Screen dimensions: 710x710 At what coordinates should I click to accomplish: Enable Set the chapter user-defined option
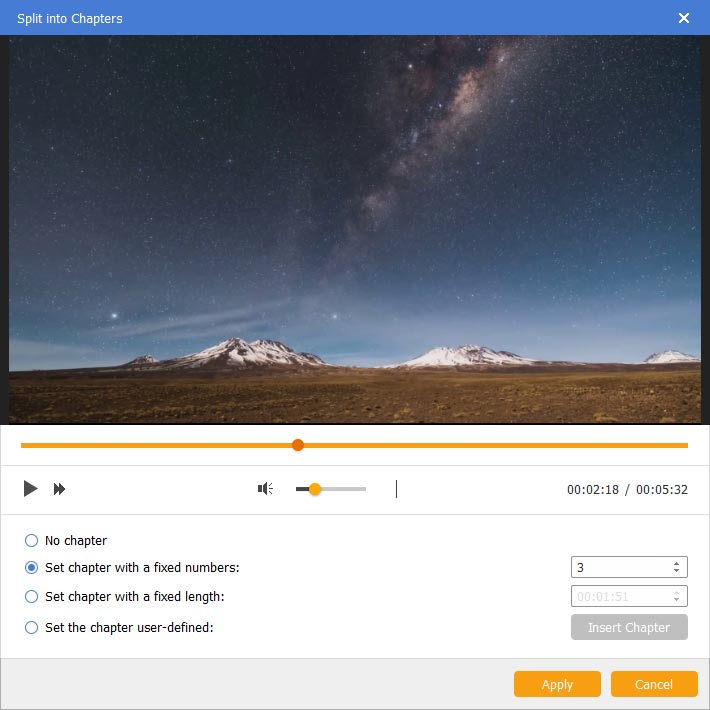tap(32, 627)
